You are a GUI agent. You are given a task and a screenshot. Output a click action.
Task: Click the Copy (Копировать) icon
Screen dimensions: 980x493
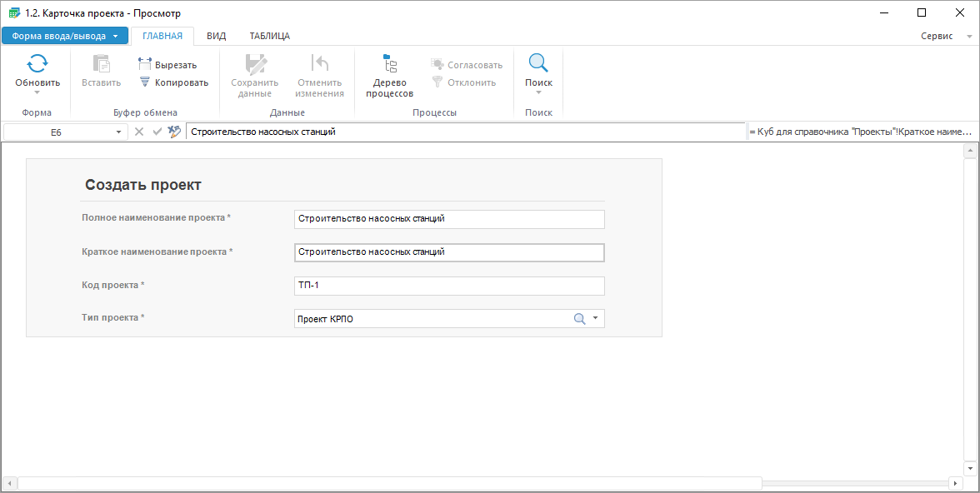click(x=144, y=82)
